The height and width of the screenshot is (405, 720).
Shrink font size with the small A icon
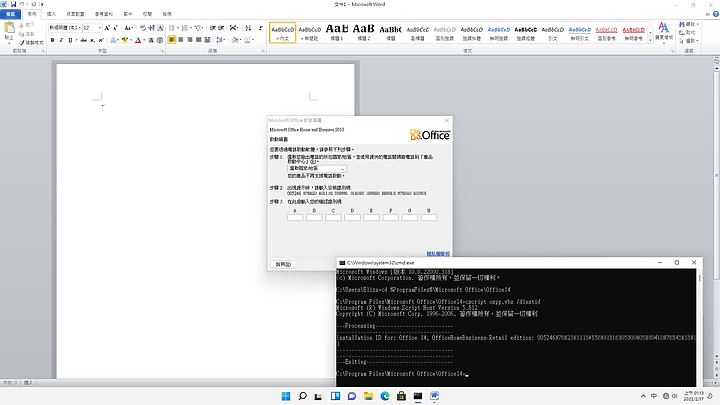tap(115, 28)
